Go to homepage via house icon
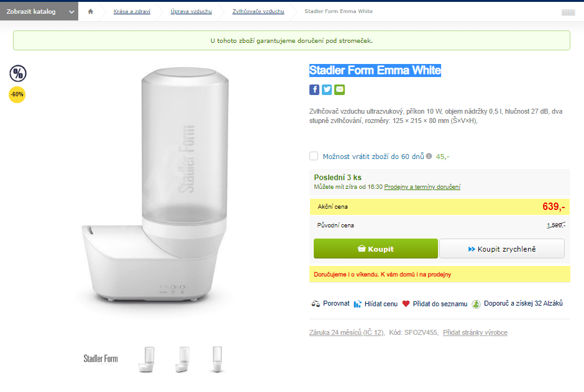Image resolution: width=584 pixels, height=392 pixels. coord(91,11)
